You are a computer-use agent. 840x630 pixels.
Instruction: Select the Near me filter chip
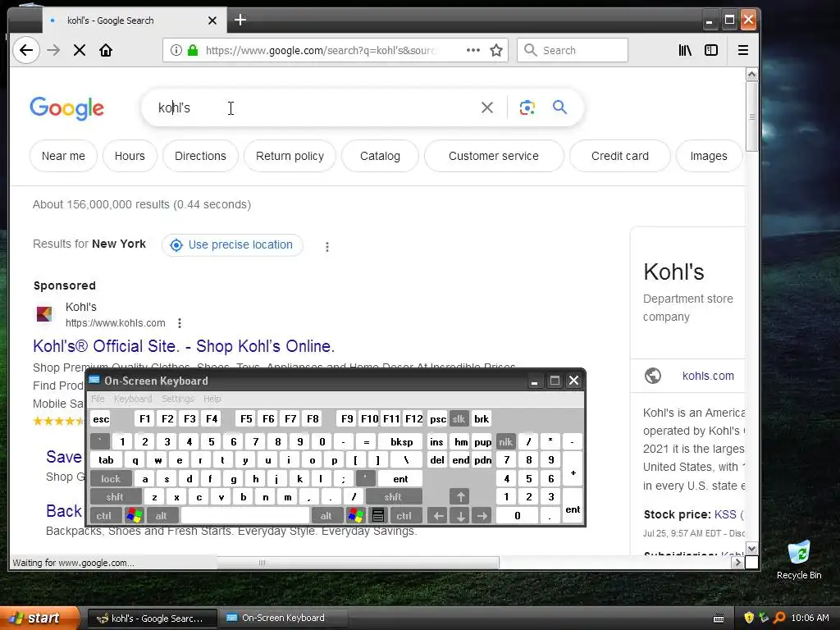coord(63,156)
